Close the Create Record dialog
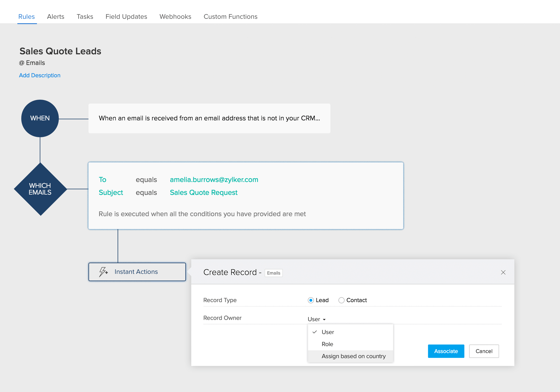The height and width of the screenshot is (392, 560). coord(503,272)
